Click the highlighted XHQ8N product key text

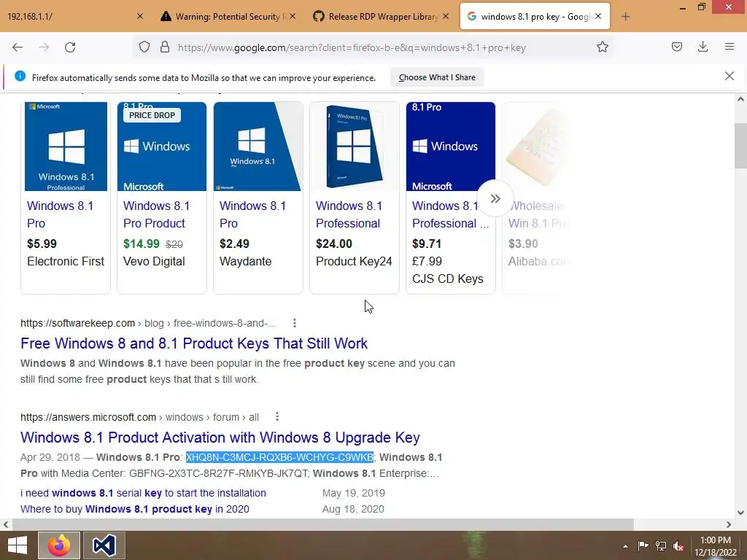click(279, 457)
